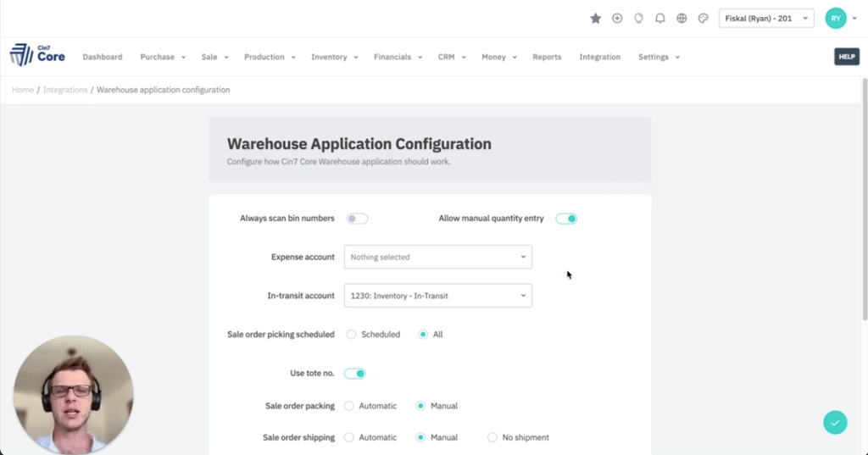Click the favorites star icon

[x=596, y=18]
